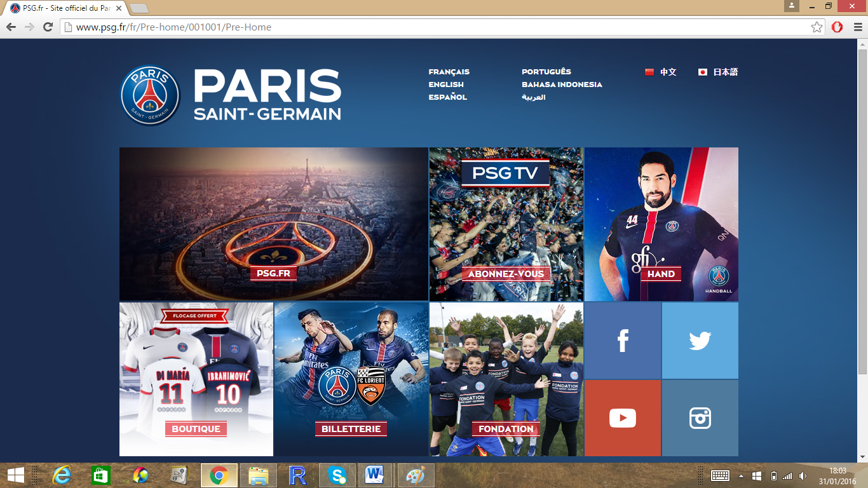Open the Chrome hamburger menu
This screenshot has height=488, width=868.
point(857,27)
